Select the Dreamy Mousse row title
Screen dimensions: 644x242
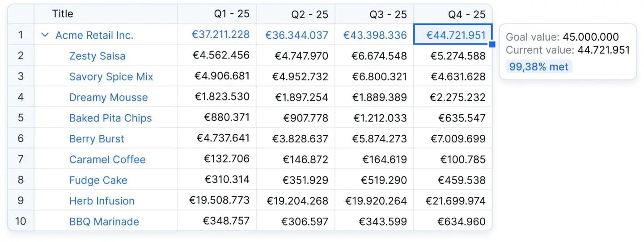coord(108,97)
